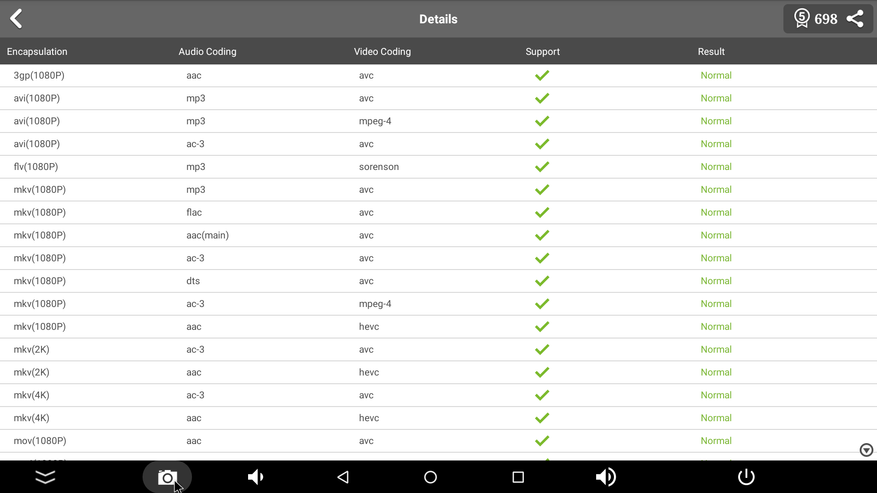Screen dimensions: 877x493
Task: Tap the Android home circle button
Action: (x=430, y=477)
